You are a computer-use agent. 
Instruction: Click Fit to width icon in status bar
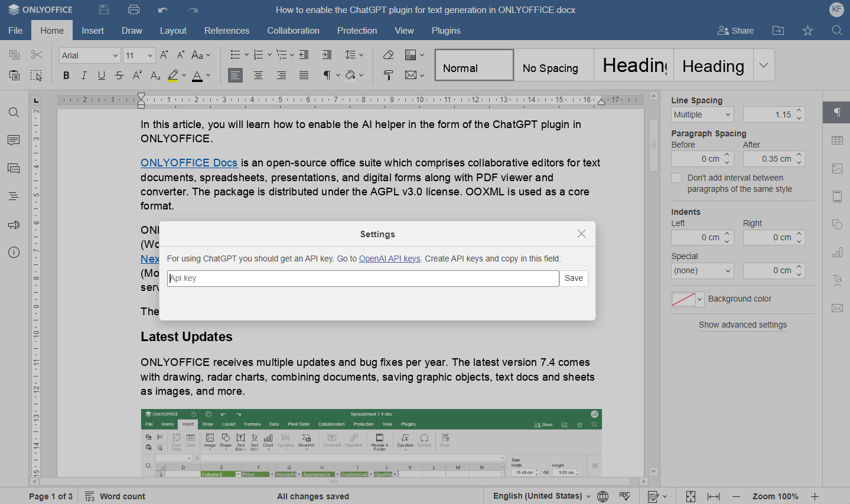[714, 496]
